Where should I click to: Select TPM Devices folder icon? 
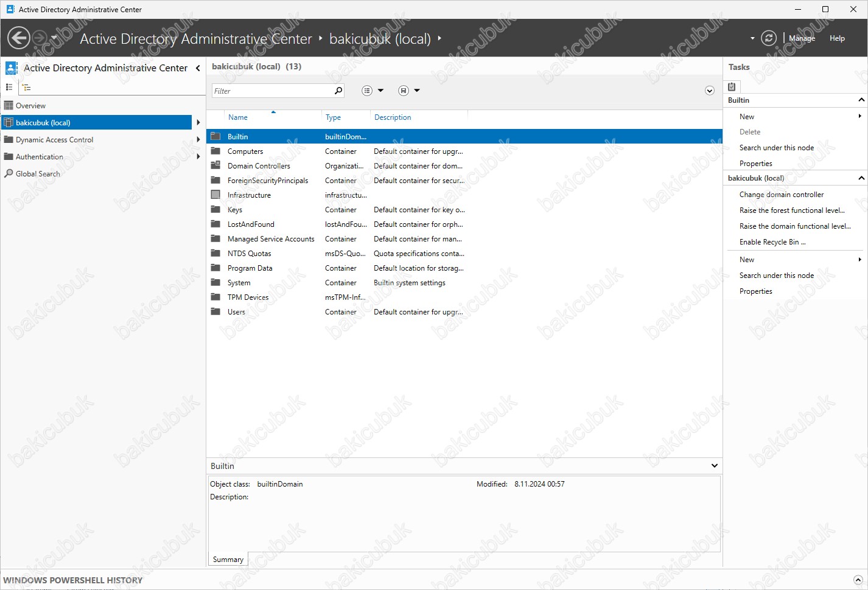pos(215,297)
